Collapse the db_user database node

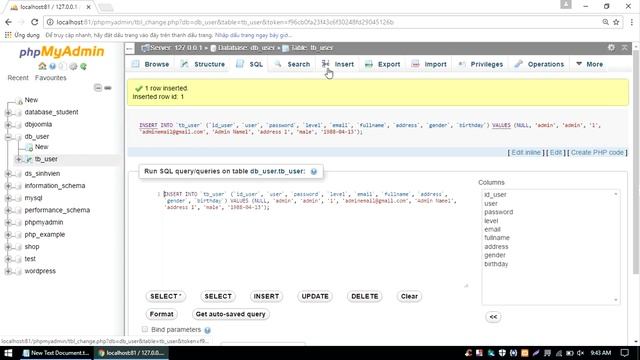[8, 137]
